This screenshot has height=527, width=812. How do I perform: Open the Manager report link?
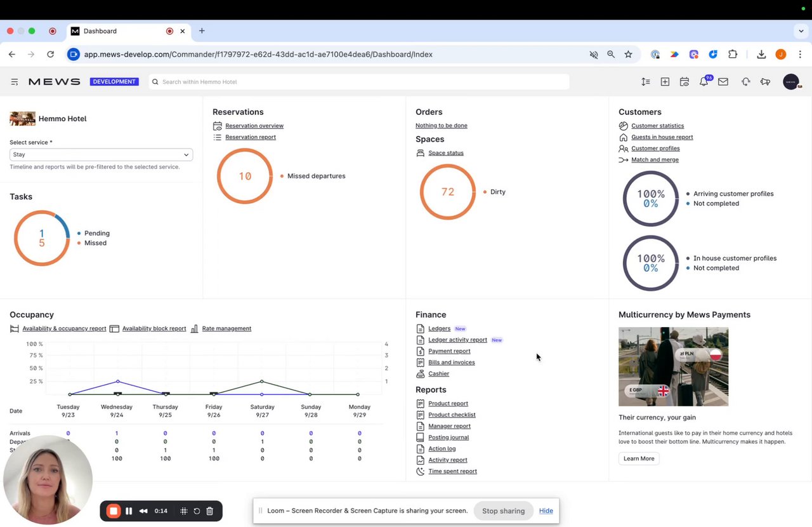(x=449, y=426)
